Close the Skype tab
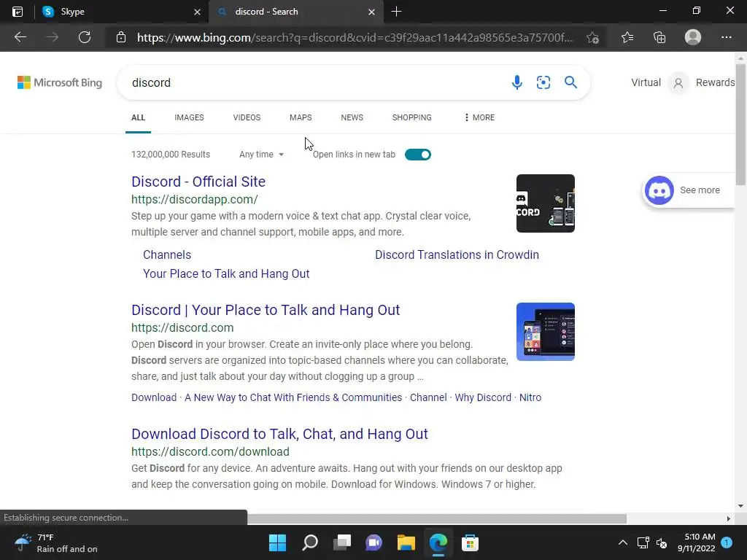 click(x=197, y=12)
